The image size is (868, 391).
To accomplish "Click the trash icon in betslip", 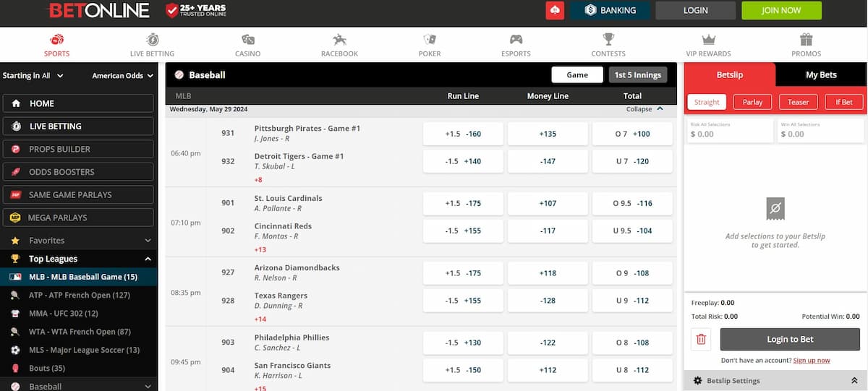I will [x=701, y=339].
